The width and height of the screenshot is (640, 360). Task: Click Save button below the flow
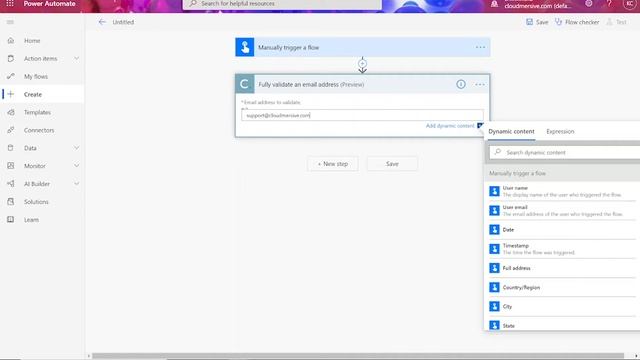coord(392,164)
